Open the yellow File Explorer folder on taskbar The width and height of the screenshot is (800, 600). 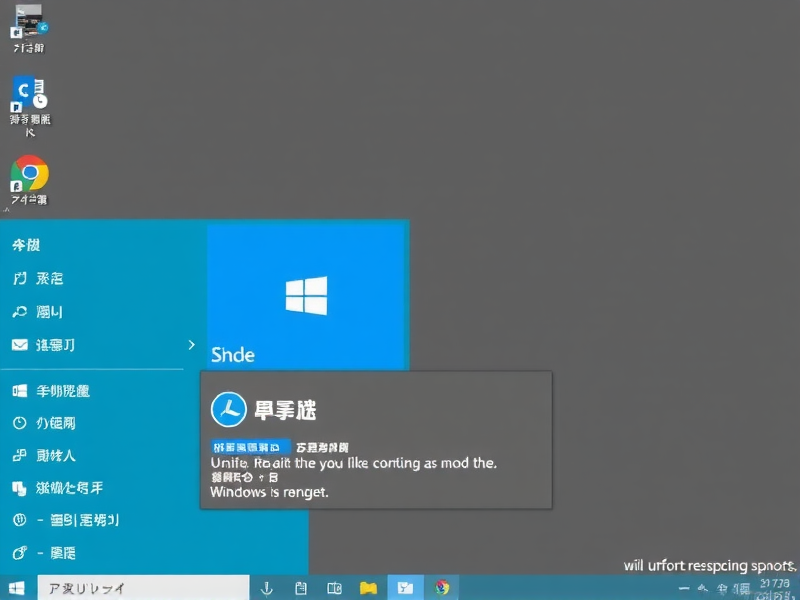pyautogui.click(x=368, y=588)
